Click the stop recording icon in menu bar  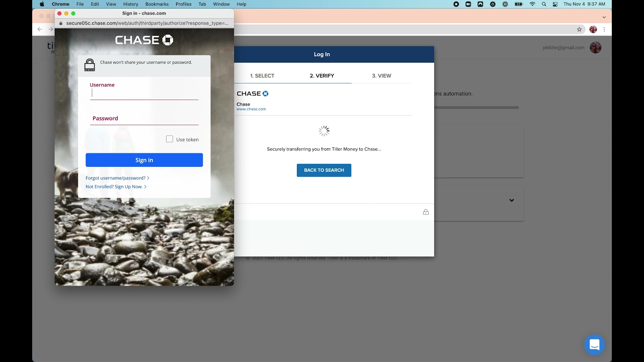pos(456,4)
